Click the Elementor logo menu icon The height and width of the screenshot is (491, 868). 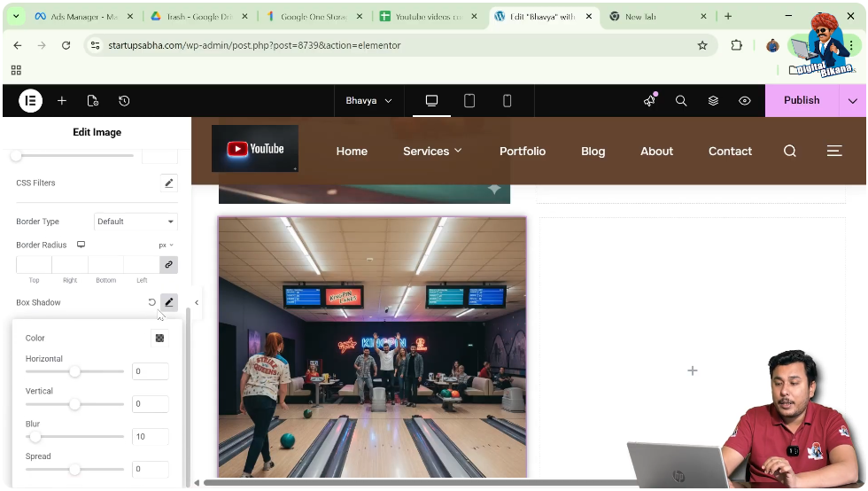[x=31, y=101]
